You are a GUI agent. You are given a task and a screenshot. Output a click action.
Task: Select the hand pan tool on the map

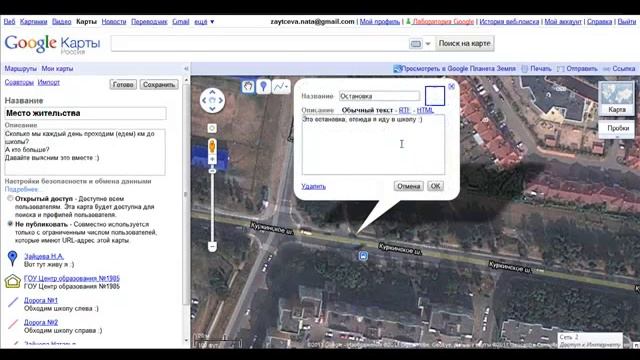pyautogui.click(x=248, y=87)
